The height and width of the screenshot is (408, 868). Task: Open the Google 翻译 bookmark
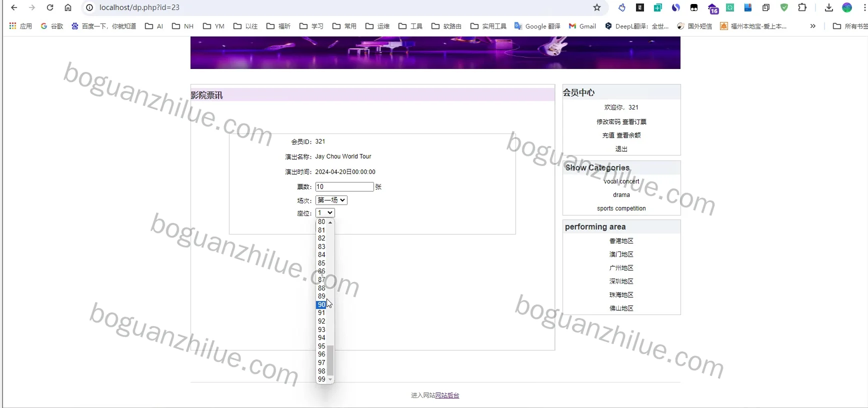coord(537,26)
